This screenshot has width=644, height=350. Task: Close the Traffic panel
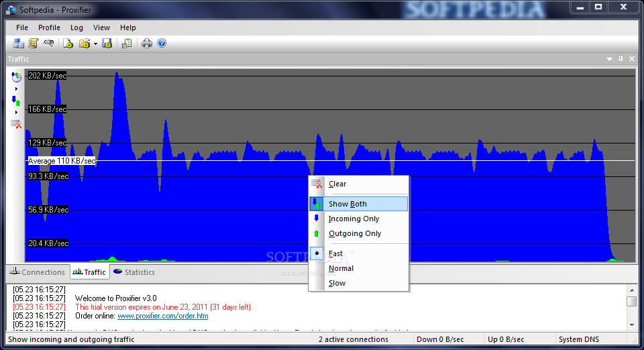(632, 59)
